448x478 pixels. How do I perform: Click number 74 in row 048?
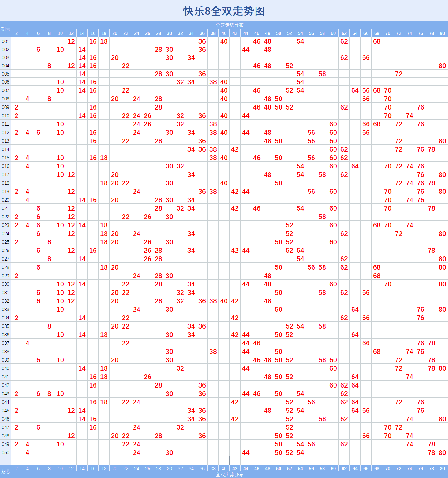tap(410, 436)
